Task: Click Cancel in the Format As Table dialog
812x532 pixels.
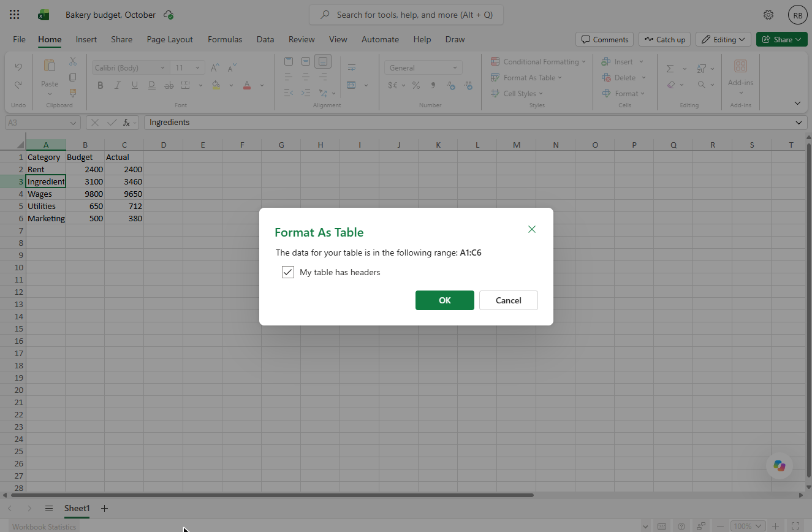Action: pyautogui.click(x=509, y=300)
